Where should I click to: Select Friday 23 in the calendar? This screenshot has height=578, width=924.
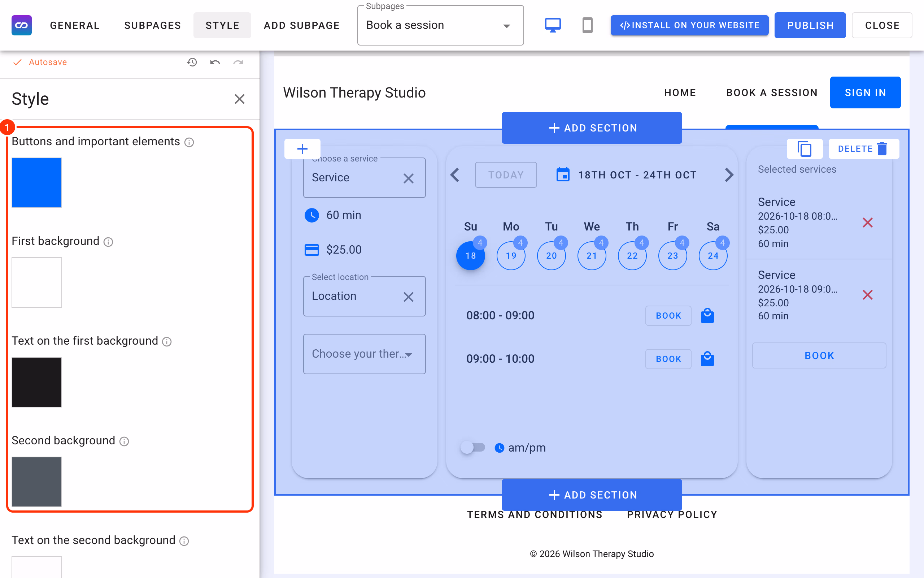click(673, 255)
